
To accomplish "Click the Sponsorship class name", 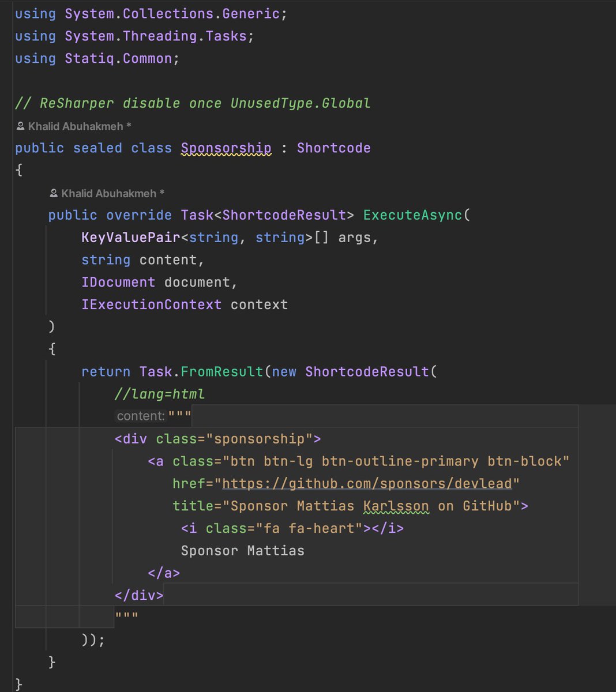I will [226, 148].
